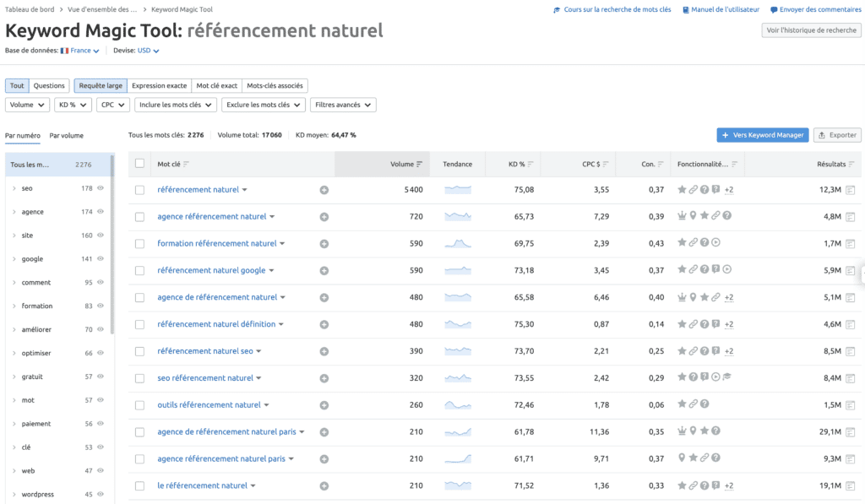Check the 'référencement naturel' row checkbox
The height and width of the screenshot is (504, 865).
pyautogui.click(x=139, y=190)
